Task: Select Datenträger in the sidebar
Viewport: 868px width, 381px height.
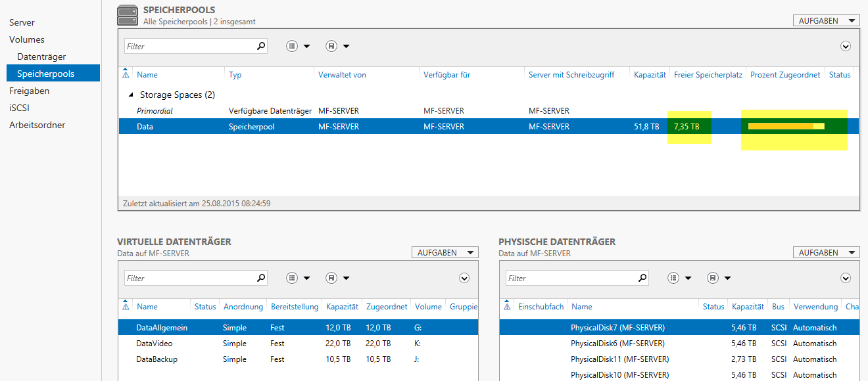Action: coord(41,56)
